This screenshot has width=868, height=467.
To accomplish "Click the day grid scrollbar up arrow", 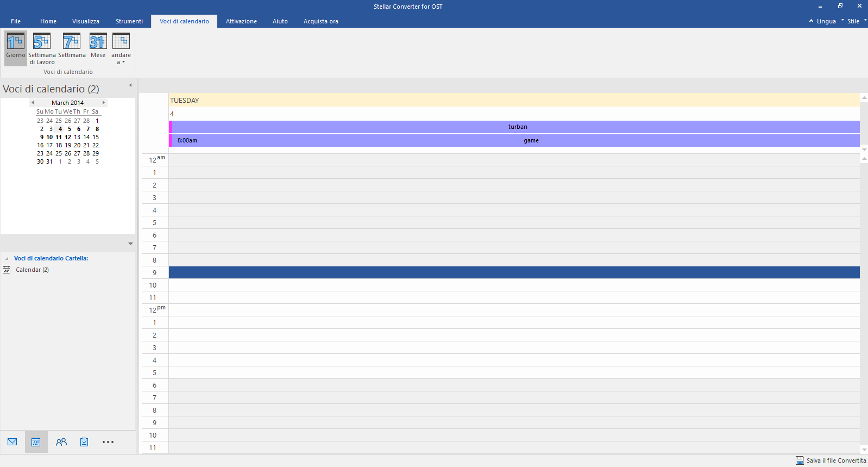I will click(x=864, y=159).
